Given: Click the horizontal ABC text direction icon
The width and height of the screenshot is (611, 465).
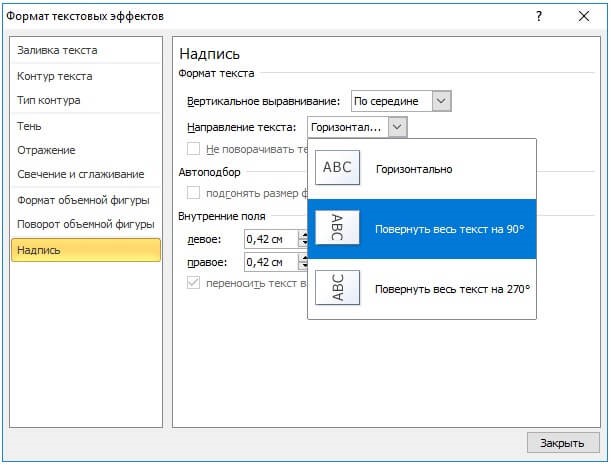Looking at the screenshot, I should pyautogui.click(x=337, y=168).
